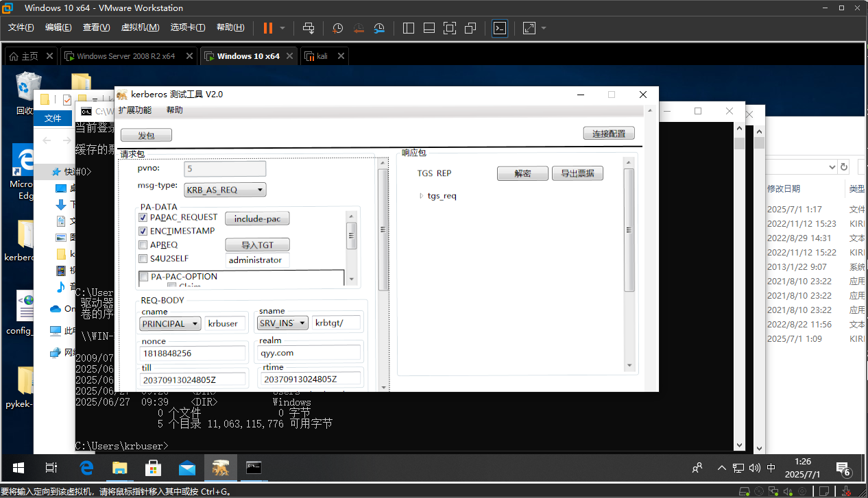Enter full screen mode icon in VMware toolbar

[x=450, y=28]
